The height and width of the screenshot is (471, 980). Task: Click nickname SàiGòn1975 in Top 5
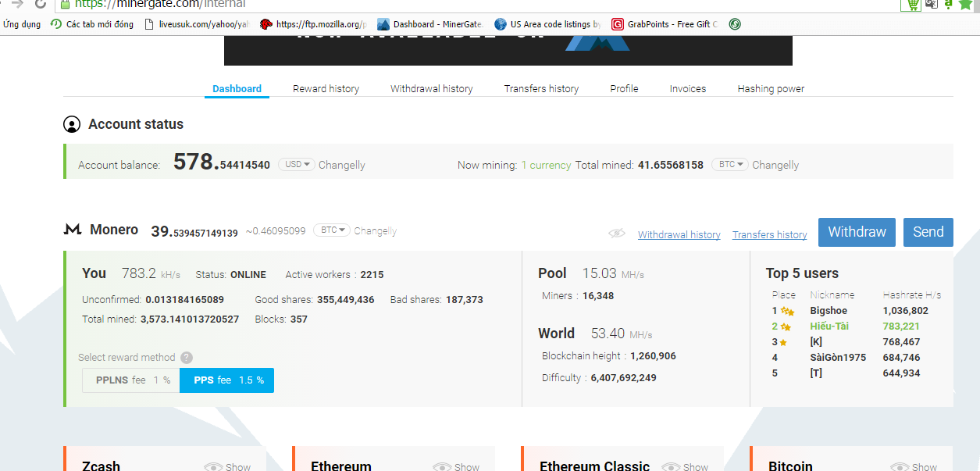click(x=838, y=358)
